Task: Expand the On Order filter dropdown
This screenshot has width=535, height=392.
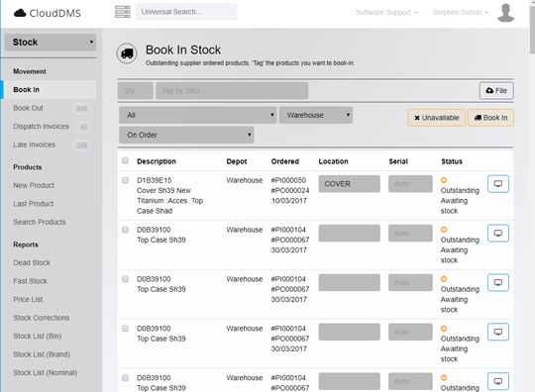Action: (x=186, y=135)
